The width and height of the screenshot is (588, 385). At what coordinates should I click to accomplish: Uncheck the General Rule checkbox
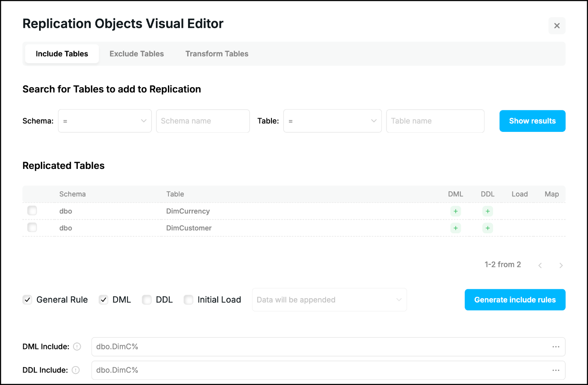27,300
